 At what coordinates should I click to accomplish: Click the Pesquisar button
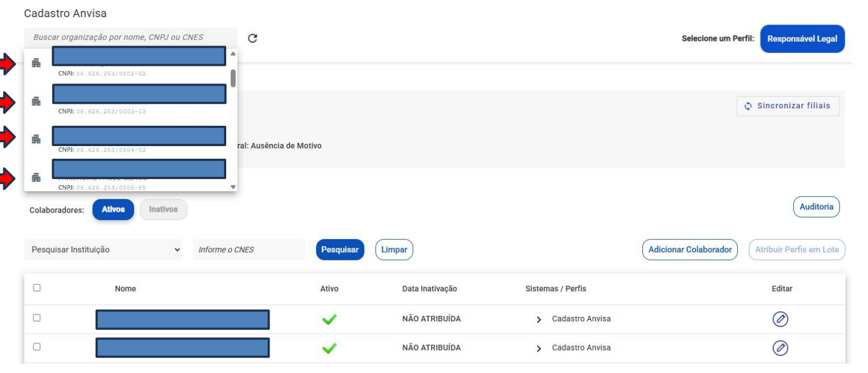tap(340, 249)
